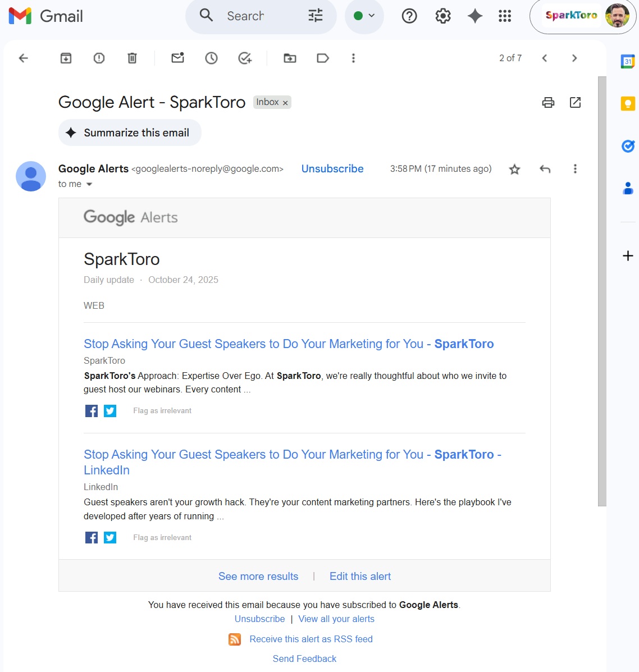This screenshot has height=672, width=639.
Task: Open the Labels icon in the toolbar
Action: pos(323,58)
